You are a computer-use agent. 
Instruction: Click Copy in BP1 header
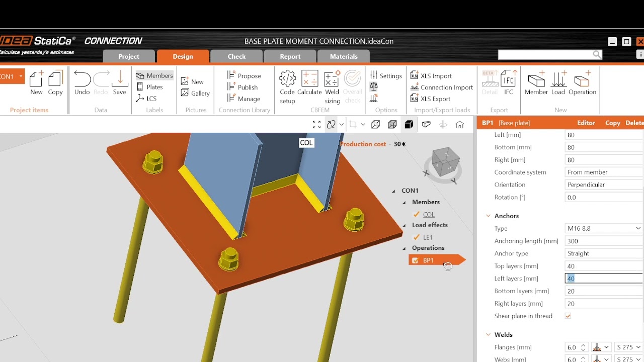pyautogui.click(x=613, y=123)
